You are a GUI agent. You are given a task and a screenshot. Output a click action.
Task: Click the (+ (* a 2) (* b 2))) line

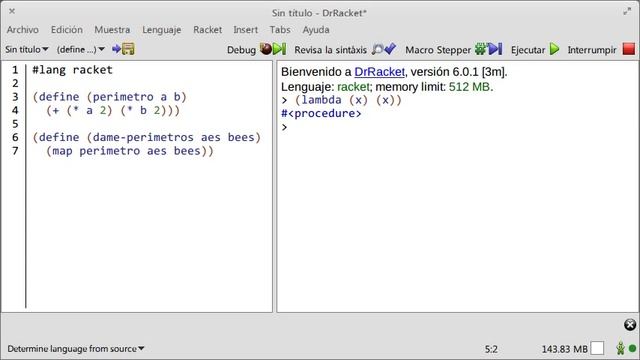113,110
